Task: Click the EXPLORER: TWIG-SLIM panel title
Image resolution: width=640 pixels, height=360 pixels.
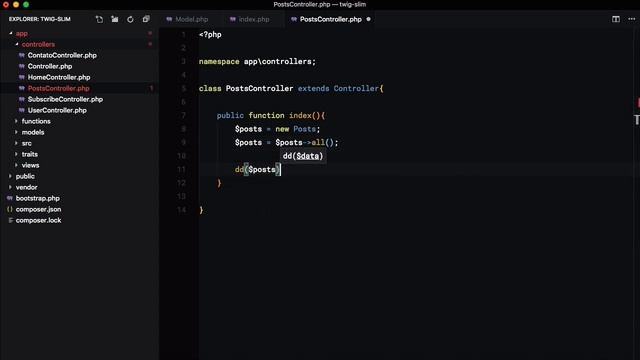Action: tap(40, 19)
